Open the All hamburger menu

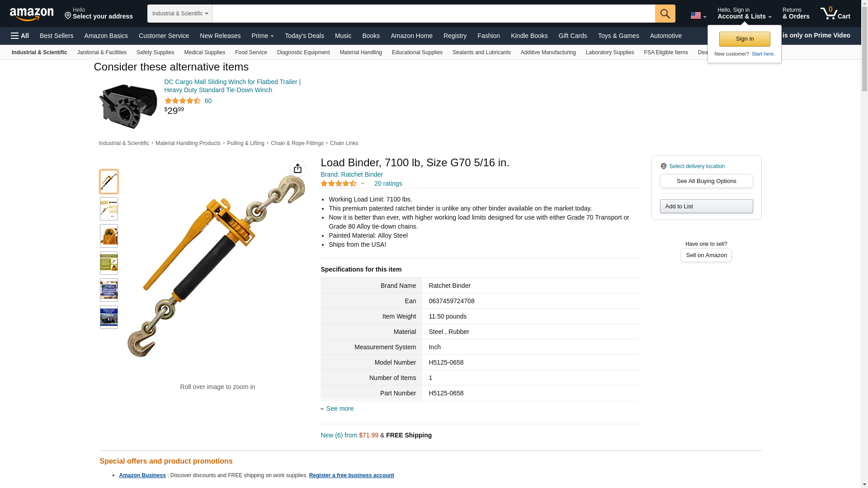click(x=20, y=36)
